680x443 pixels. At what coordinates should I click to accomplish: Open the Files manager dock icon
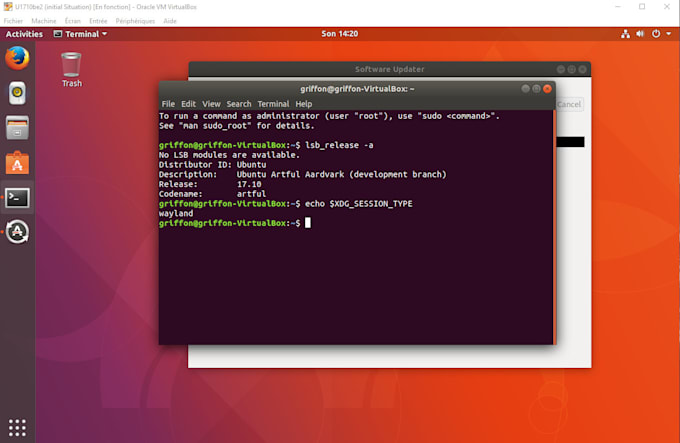pos(17,128)
